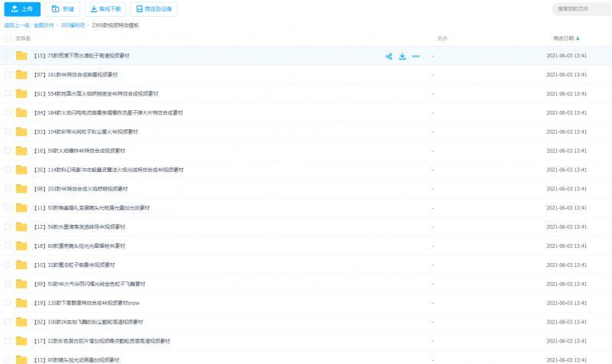Open more options (three dots) for [15] folder
Screen dimensions: 612x364
pyautogui.click(x=416, y=56)
